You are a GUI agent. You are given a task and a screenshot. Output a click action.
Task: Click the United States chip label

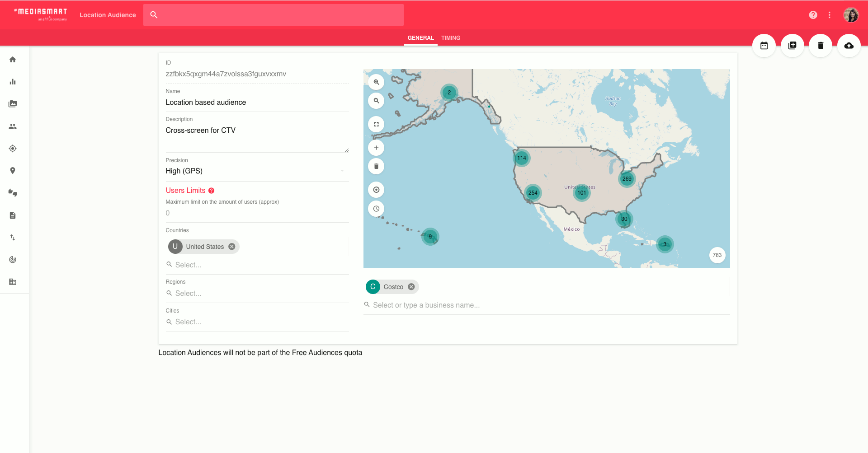point(205,247)
